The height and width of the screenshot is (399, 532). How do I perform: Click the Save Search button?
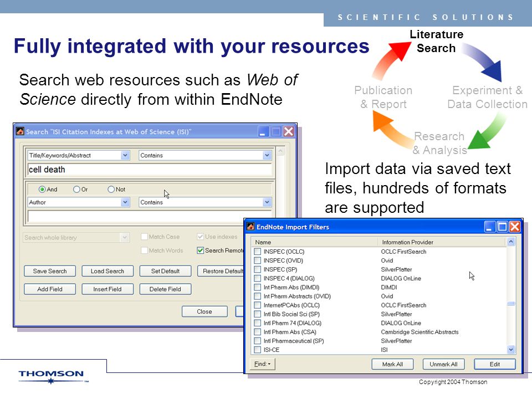point(50,271)
